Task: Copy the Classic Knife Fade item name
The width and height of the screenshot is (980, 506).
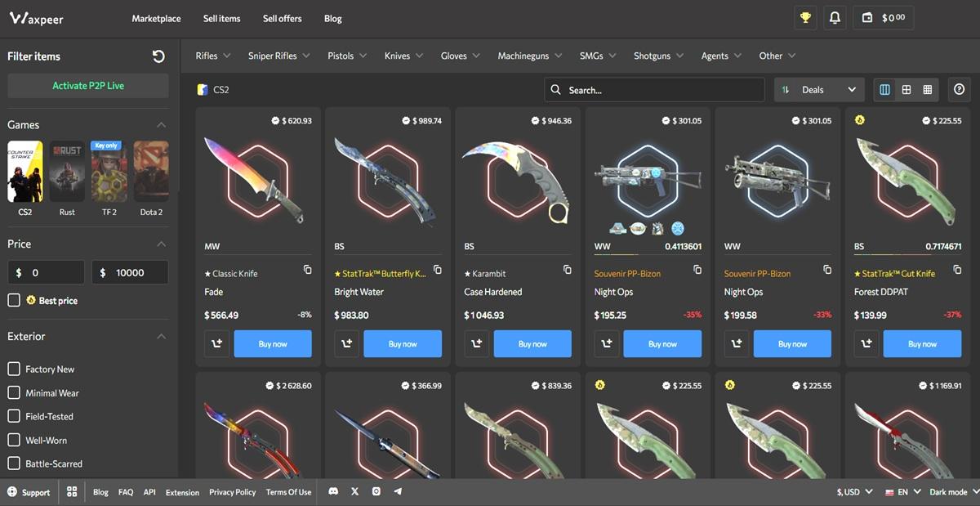Action: 308,270
